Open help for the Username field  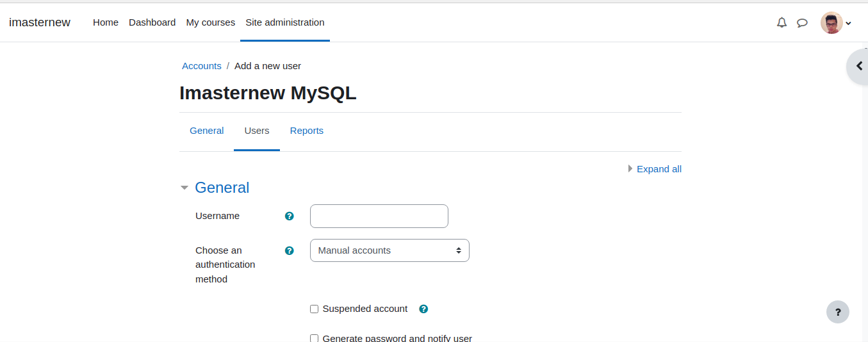[x=289, y=216]
